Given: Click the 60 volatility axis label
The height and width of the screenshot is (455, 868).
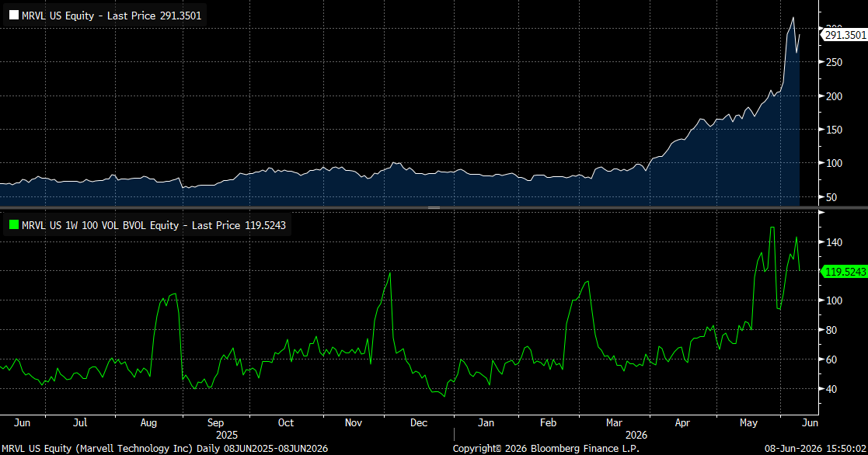Looking at the screenshot, I should click(x=831, y=359).
